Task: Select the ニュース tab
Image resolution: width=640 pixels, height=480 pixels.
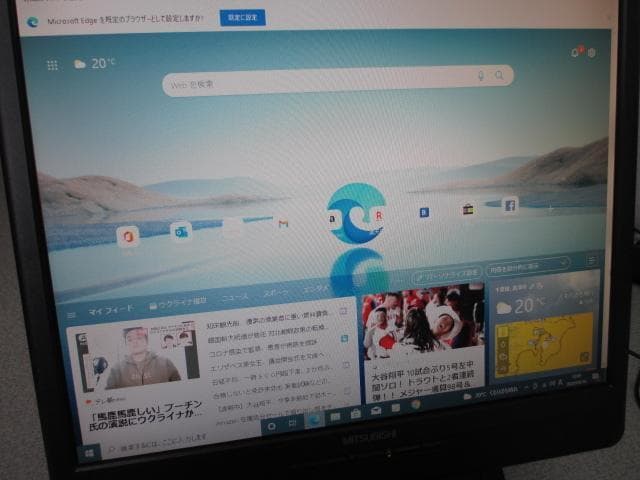Action: coord(235,298)
